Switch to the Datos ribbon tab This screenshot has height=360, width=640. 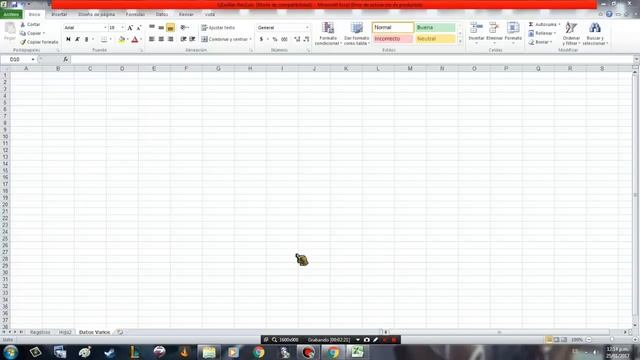(162, 14)
